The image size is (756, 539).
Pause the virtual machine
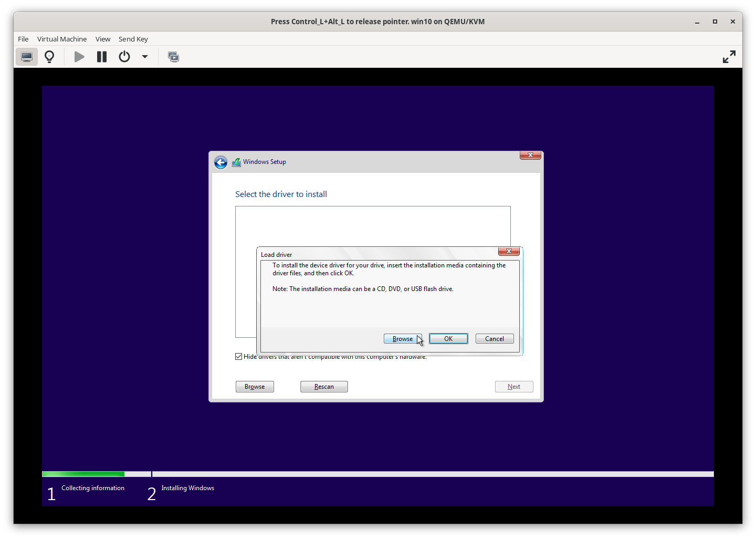(x=102, y=57)
